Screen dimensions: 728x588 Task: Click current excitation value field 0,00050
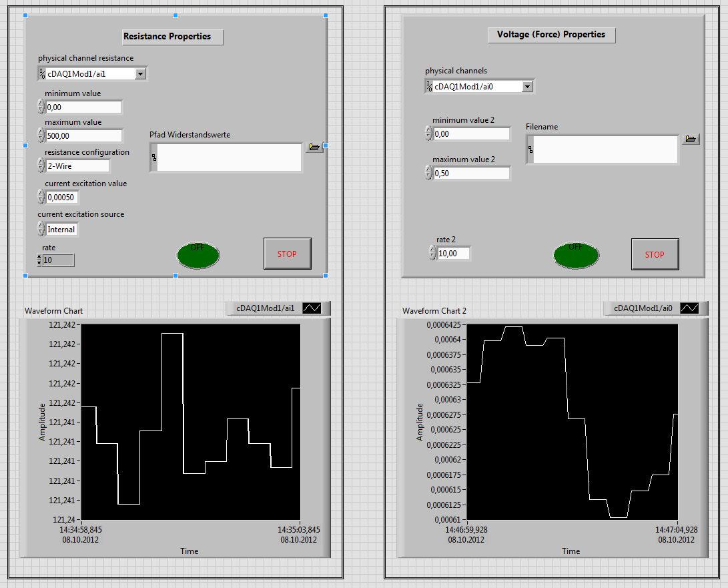pos(62,198)
